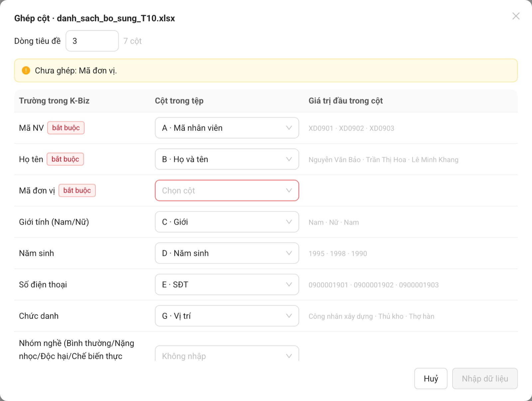Click the Dòng tiêu đề label
This screenshot has height=401, width=532.
point(37,41)
